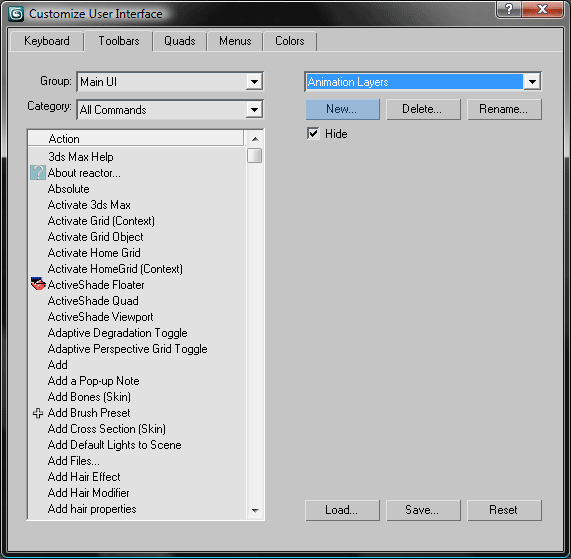571x559 pixels.
Task: Toggle the Hide checkbox
Action: coord(313,134)
